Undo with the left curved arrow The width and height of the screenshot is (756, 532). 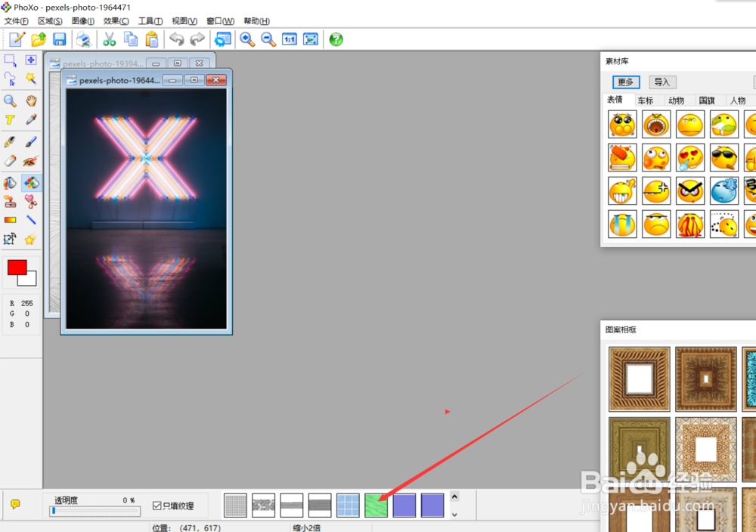point(176,39)
